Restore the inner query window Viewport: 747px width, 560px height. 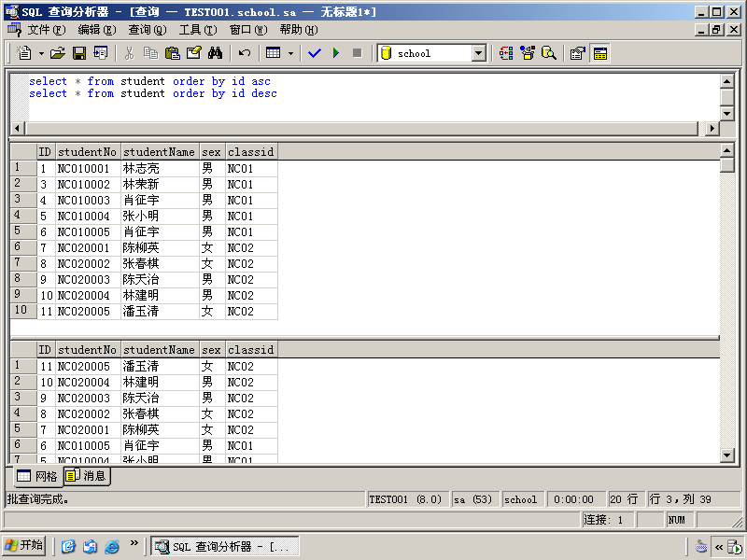(717, 30)
